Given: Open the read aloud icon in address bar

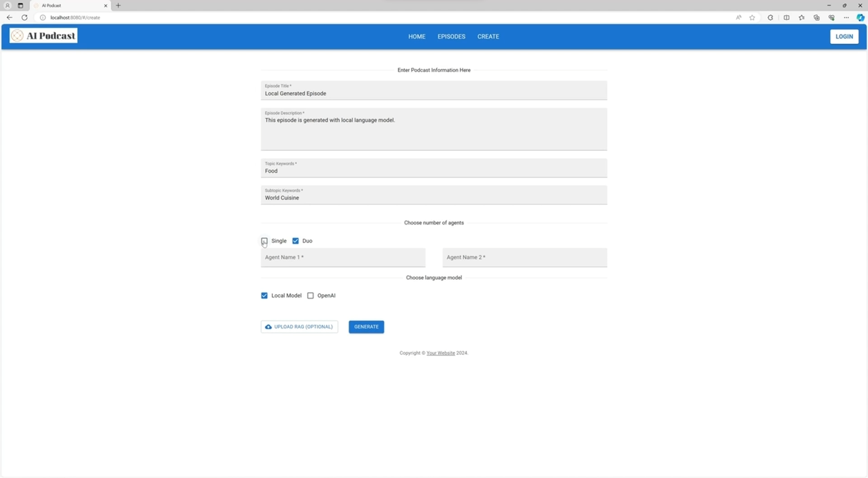Looking at the screenshot, I should (x=739, y=18).
